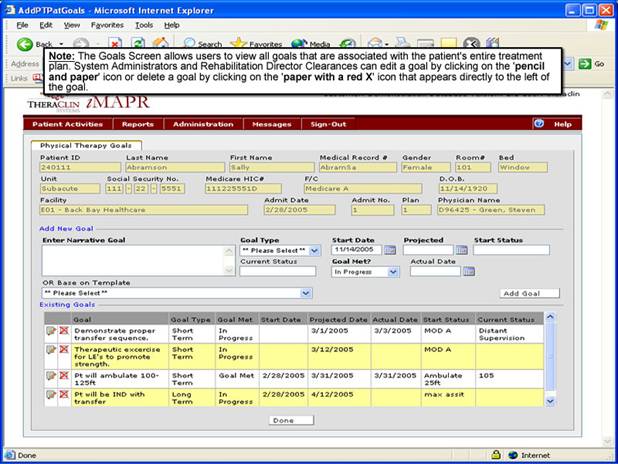Click the Help question mark icon
The image size is (618, 464).
[x=539, y=124]
